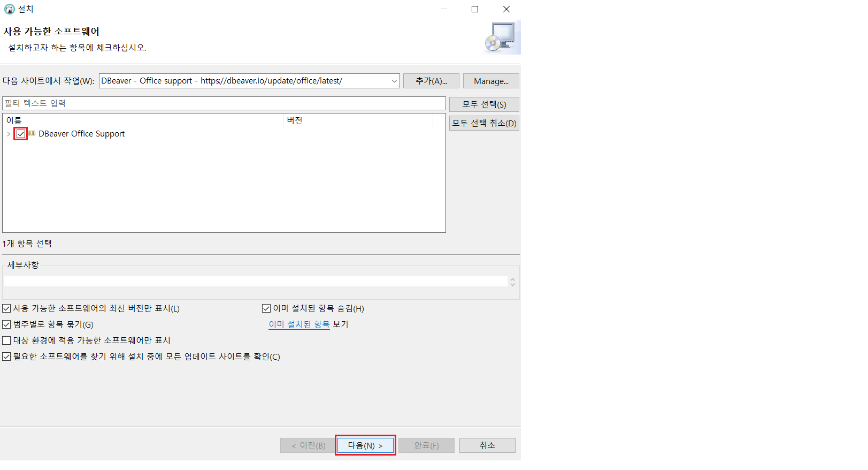Screen dimensions: 868x470
Task: Uncheck contact all update sites option
Action: point(7,357)
